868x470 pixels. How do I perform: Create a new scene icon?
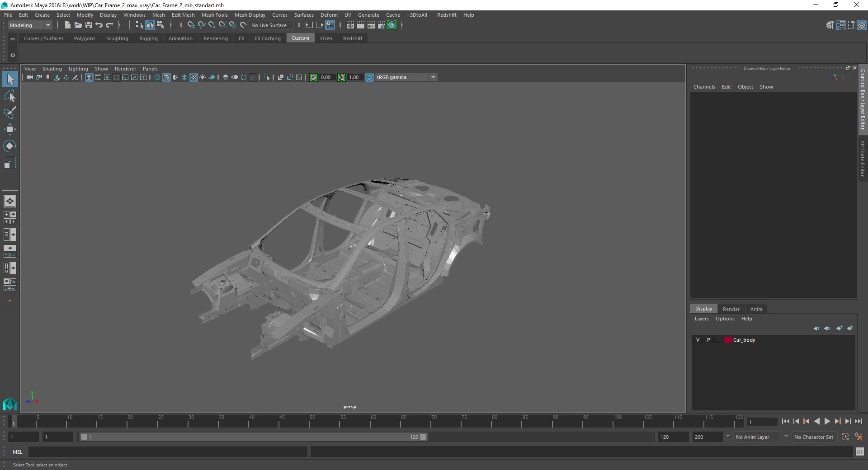pos(67,25)
